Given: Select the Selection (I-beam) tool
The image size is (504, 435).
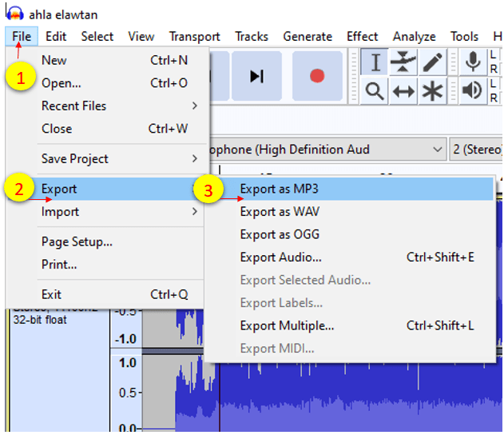Looking at the screenshot, I should [375, 62].
